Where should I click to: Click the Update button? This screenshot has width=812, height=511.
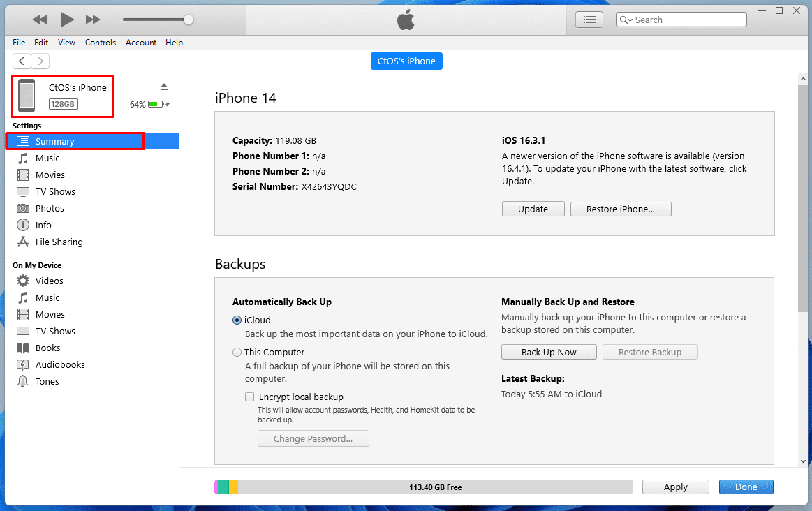[533, 209]
